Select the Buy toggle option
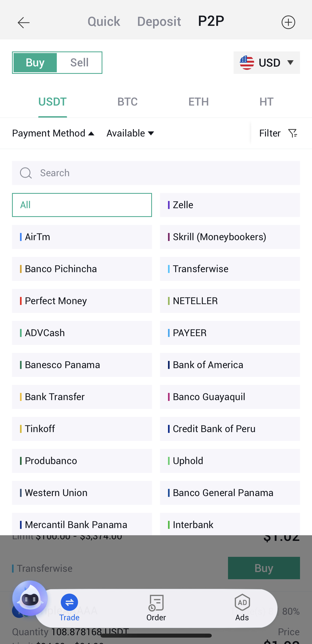 [x=35, y=63]
